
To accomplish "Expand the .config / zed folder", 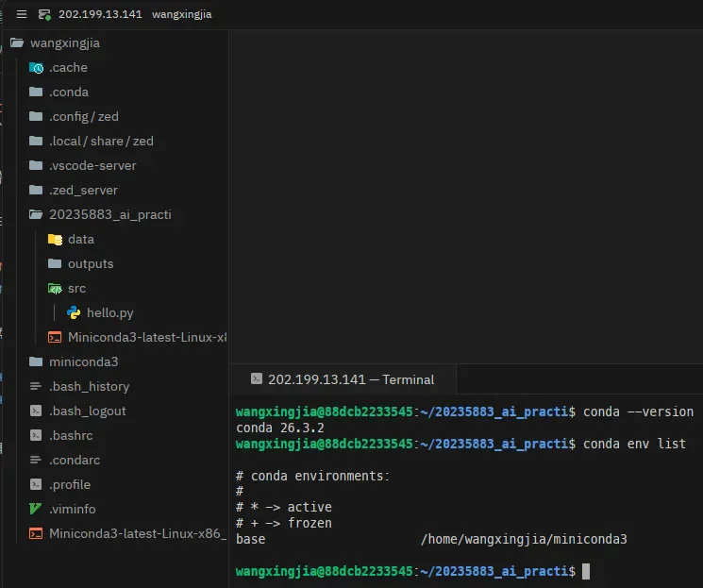I will coord(84,117).
